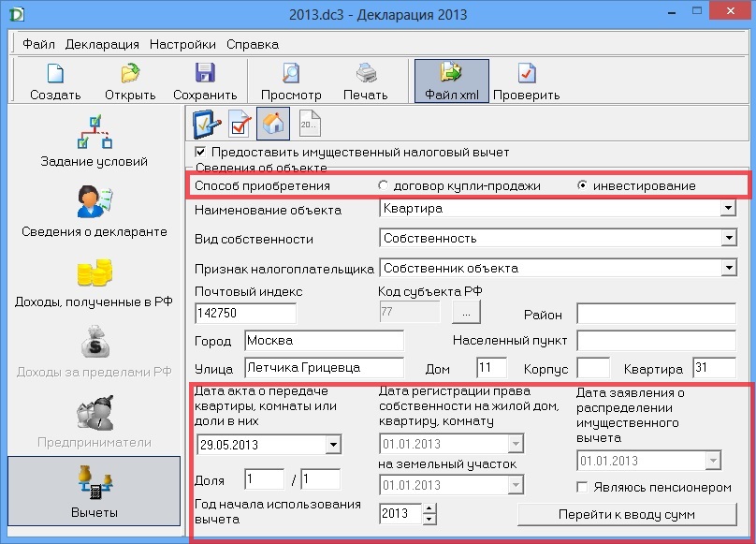This screenshot has height=544, width=756.
Task: Decrease Год начала использования вычета value
Action: click(429, 519)
